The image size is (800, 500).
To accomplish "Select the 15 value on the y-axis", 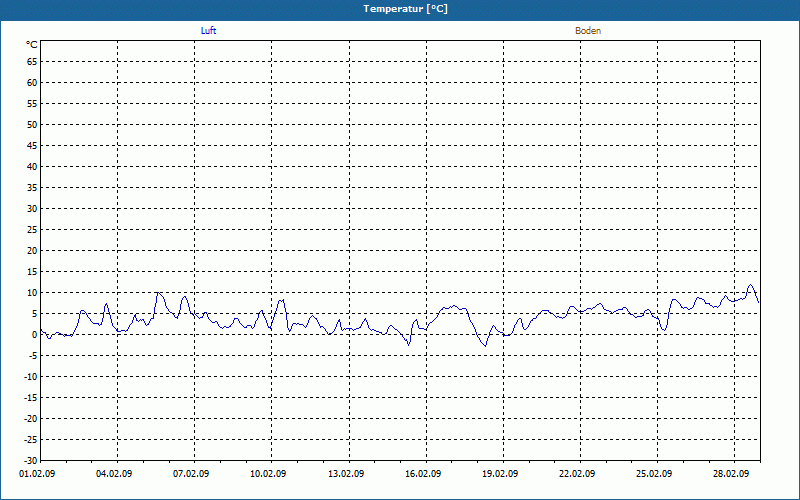I will [32, 271].
